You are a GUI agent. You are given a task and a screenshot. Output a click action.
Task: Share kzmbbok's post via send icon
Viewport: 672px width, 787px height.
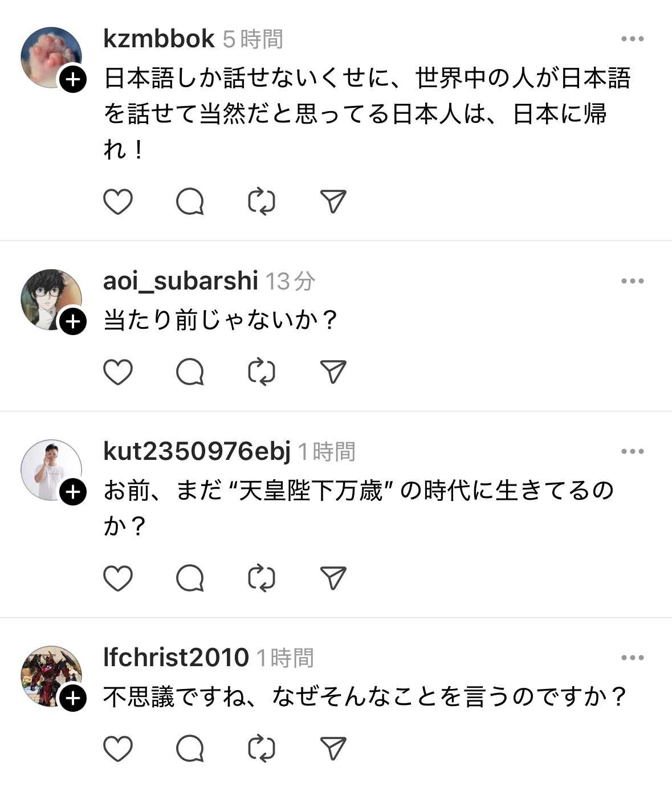(x=333, y=202)
